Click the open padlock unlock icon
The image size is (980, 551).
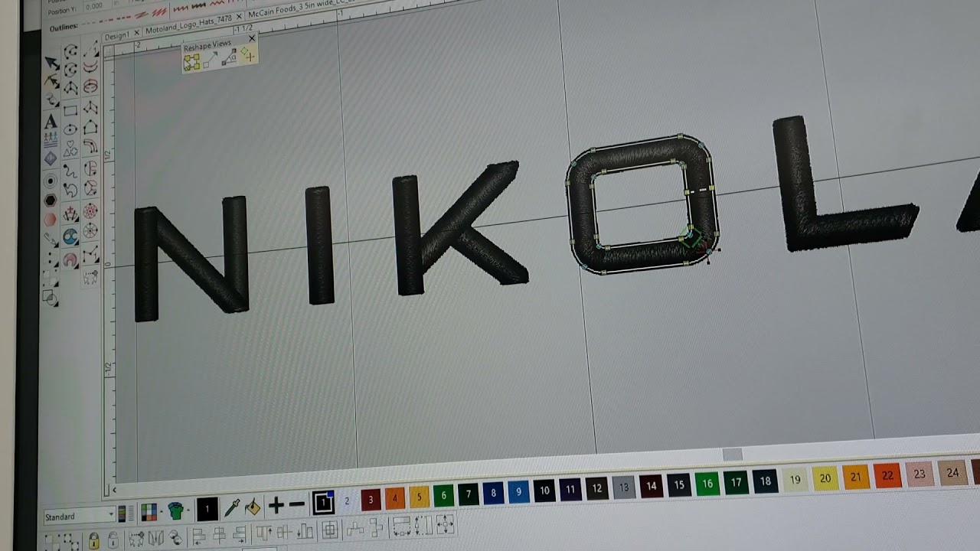[x=113, y=540]
